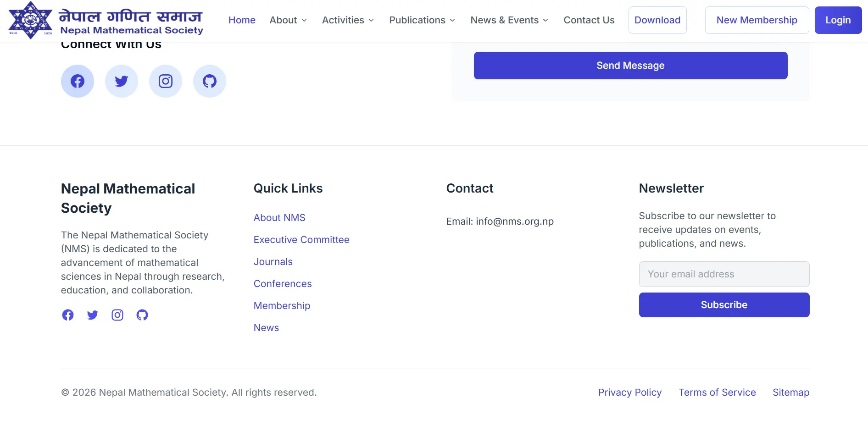The width and height of the screenshot is (868, 431).
Task: Focus the newsletter email address field
Action: (724, 274)
